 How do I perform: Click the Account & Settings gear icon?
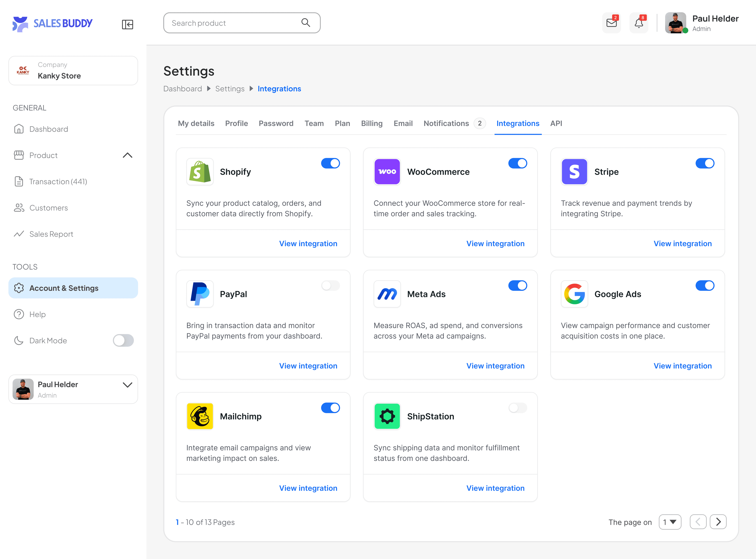(19, 288)
